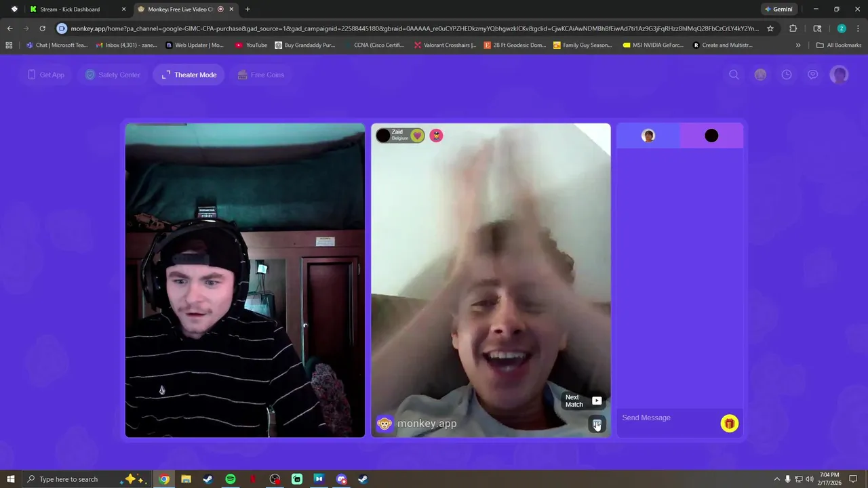Image resolution: width=868 pixels, height=488 pixels.
Task: Send a gift with the yellow gift icon
Action: coord(730,424)
